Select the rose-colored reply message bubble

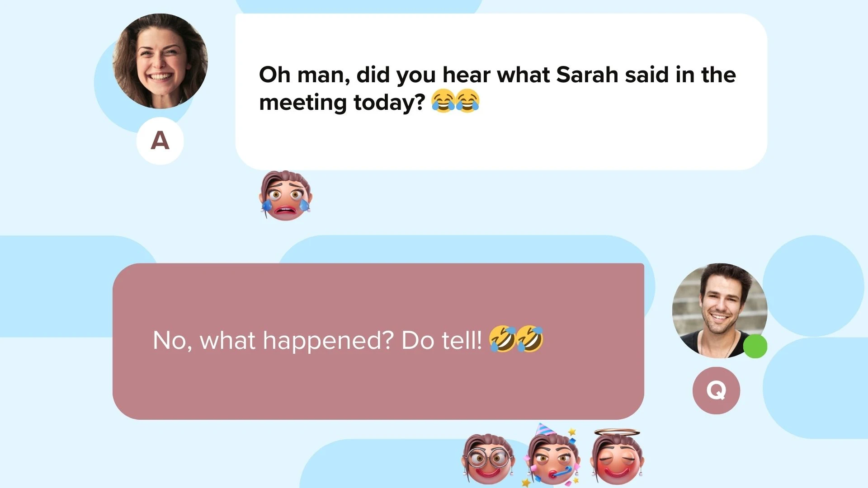pos(378,342)
